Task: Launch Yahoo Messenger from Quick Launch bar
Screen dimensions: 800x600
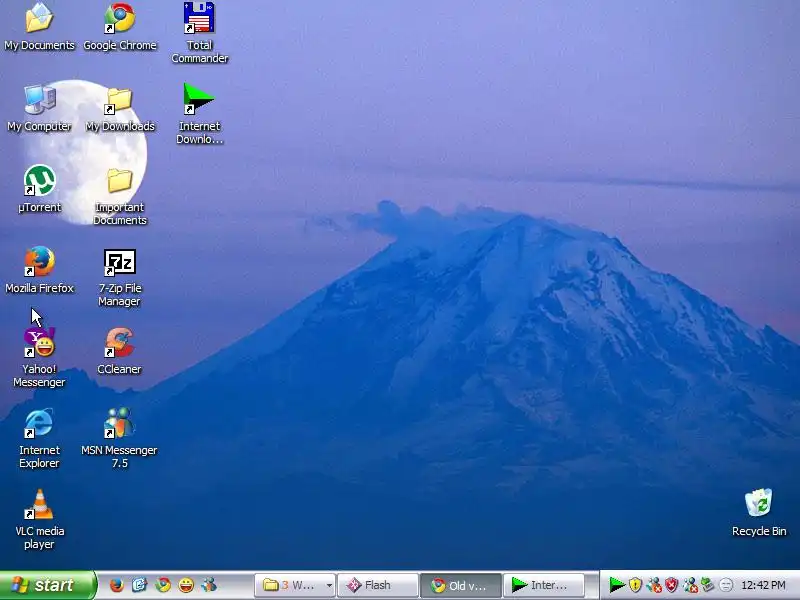Action: [x=186, y=585]
